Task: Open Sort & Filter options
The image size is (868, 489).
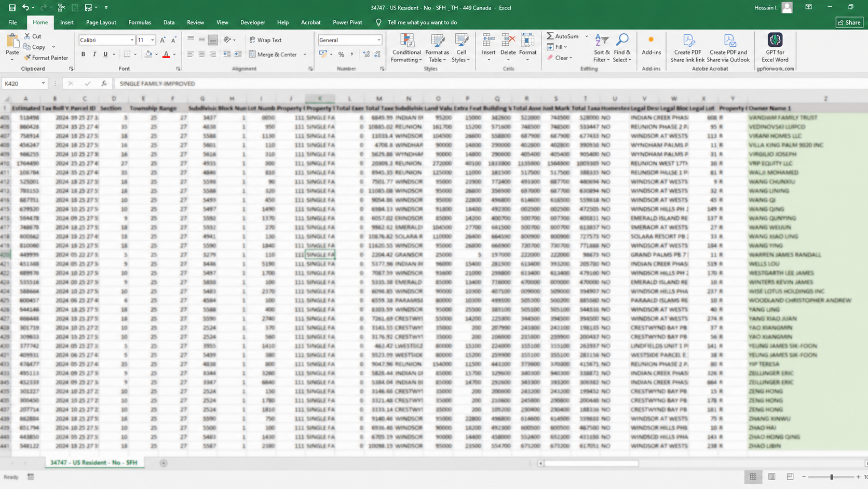Action: click(601, 48)
